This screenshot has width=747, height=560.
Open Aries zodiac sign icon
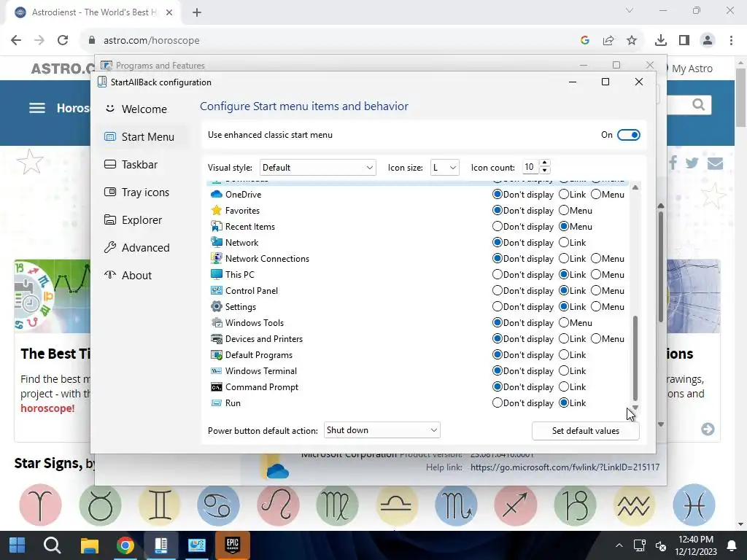41,505
